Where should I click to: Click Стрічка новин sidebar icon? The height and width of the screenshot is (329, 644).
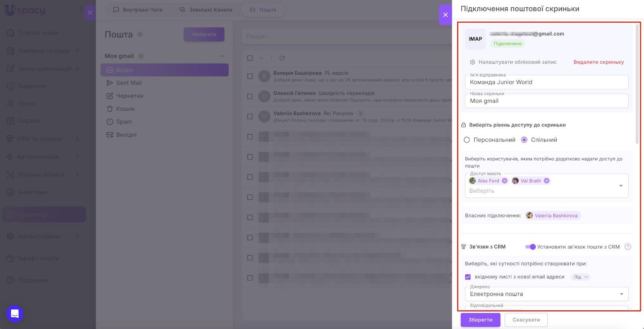(x=10, y=33)
